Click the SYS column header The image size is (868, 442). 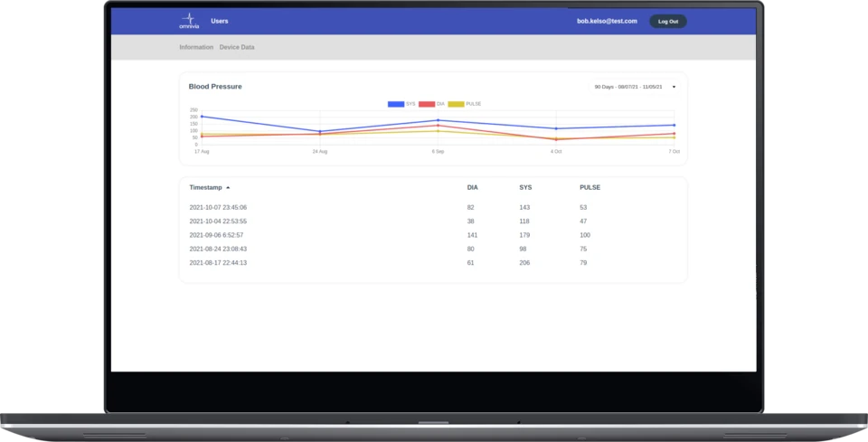pos(525,187)
